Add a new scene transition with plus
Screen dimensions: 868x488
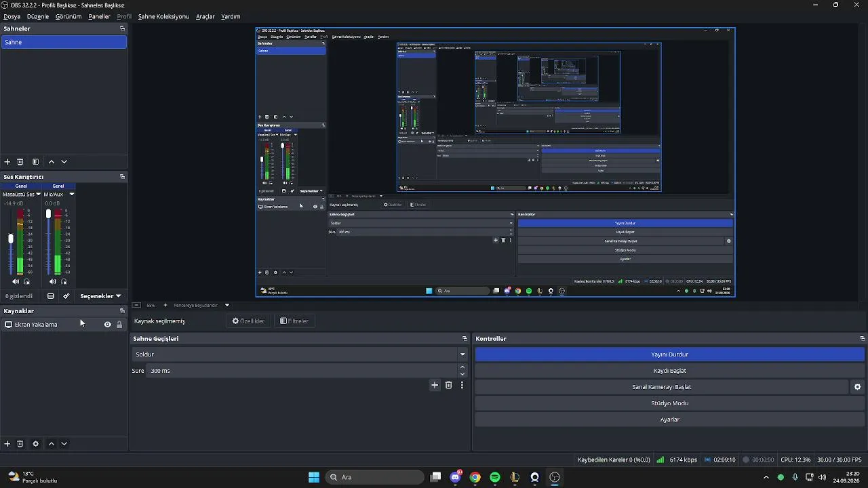click(435, 385)
